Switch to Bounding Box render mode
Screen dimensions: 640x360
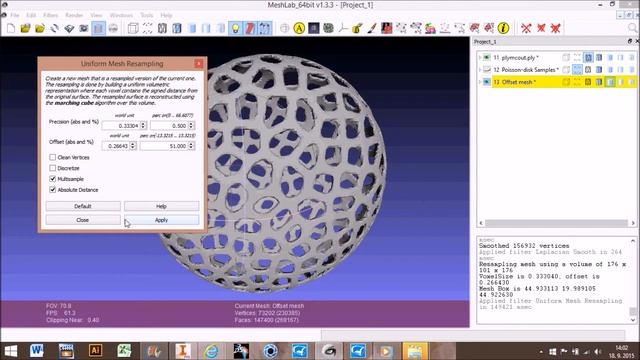point(133,28)
